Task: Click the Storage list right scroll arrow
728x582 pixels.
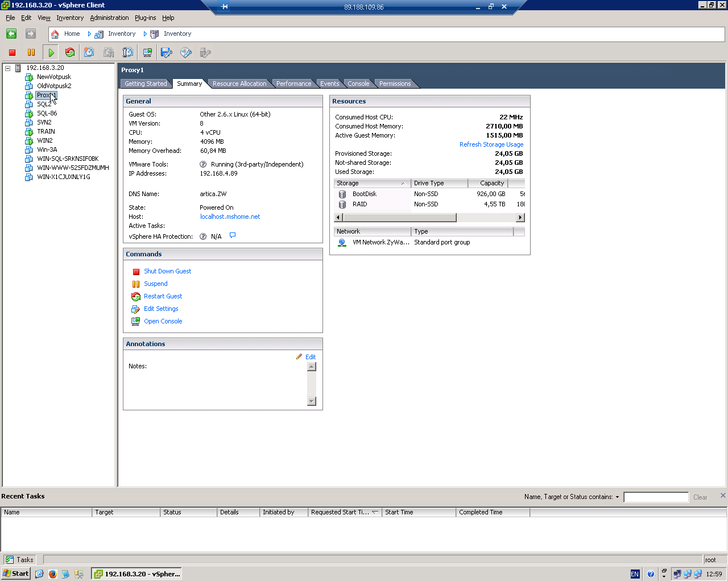Action: click(520, 218)
